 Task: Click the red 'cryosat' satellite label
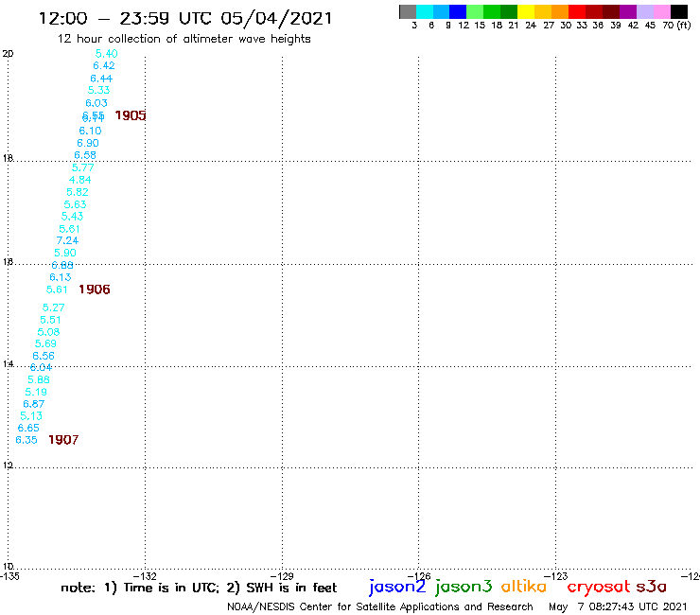pyautogui.click(x=599, y=588)
